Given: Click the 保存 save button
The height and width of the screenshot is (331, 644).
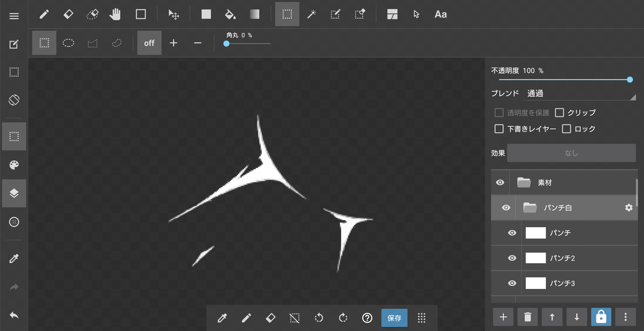Looking at the screenshot, I should point(394,318).
